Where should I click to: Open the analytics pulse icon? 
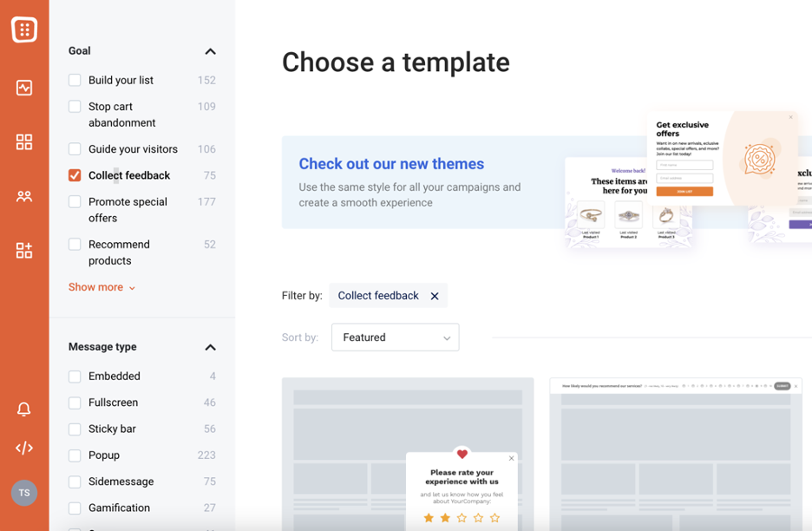coord(23,88)
